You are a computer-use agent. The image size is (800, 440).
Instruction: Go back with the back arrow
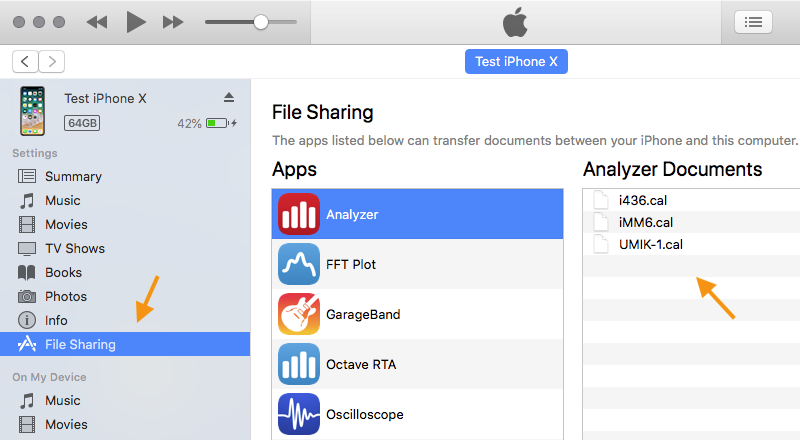pos(25,62)
